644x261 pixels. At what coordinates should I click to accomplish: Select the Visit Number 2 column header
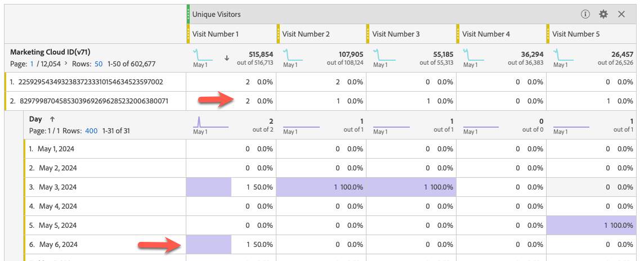point(306,34)
